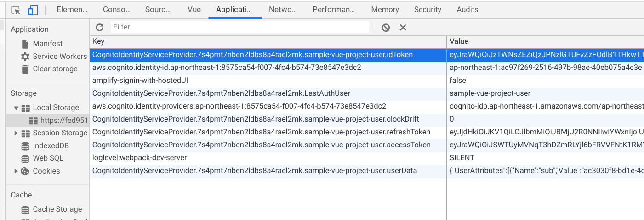Viewport: 644px width, 220px height.
Task: Open Cache Storage in sidebar
Action: pos(57,209)
